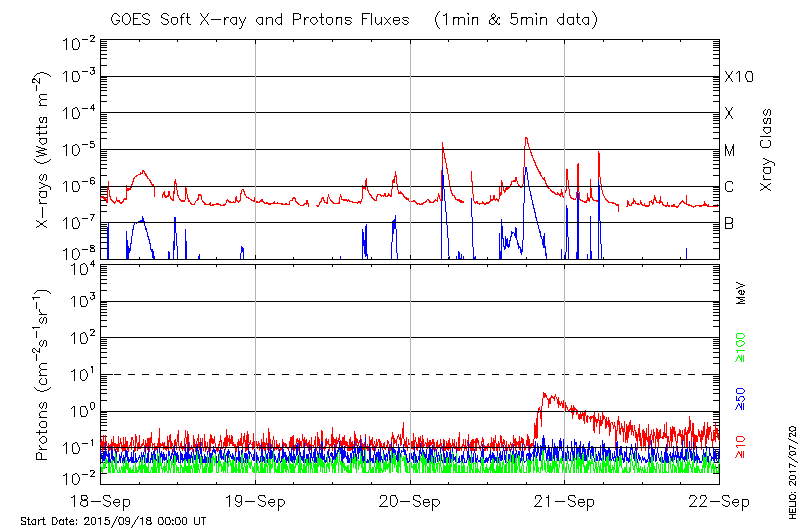This screenshot has height=530, width=800.
Task: Click the C class label on right axis
Action: click(x=730, y=187)
